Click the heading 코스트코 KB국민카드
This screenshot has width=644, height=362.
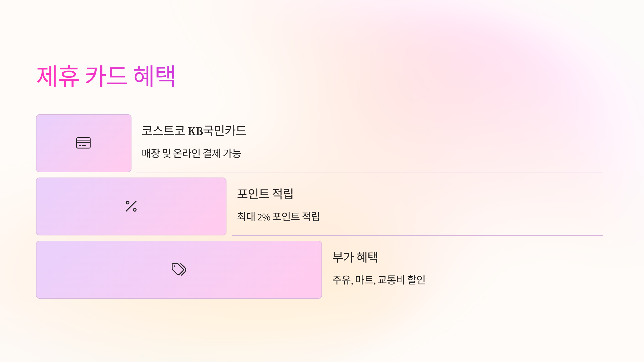(194, 131)
